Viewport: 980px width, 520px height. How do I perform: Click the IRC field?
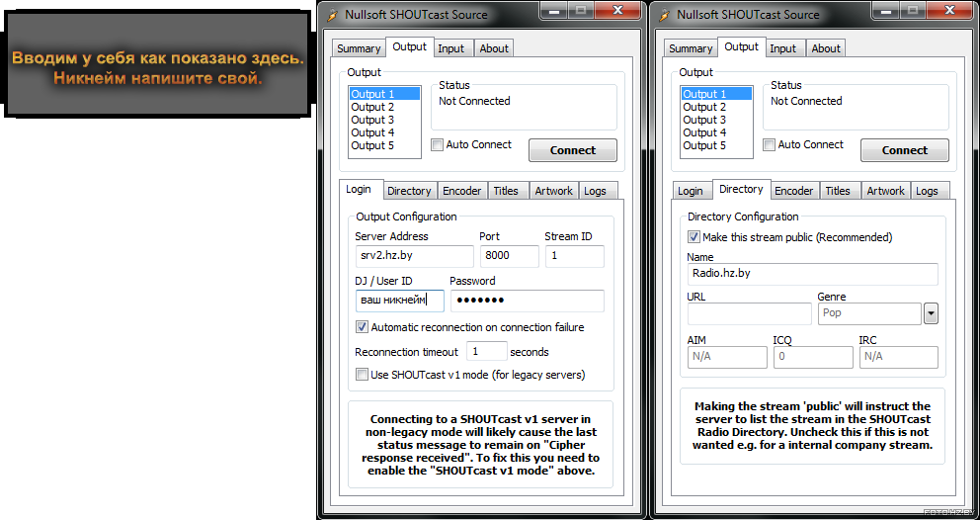click(x=899, y=357)
